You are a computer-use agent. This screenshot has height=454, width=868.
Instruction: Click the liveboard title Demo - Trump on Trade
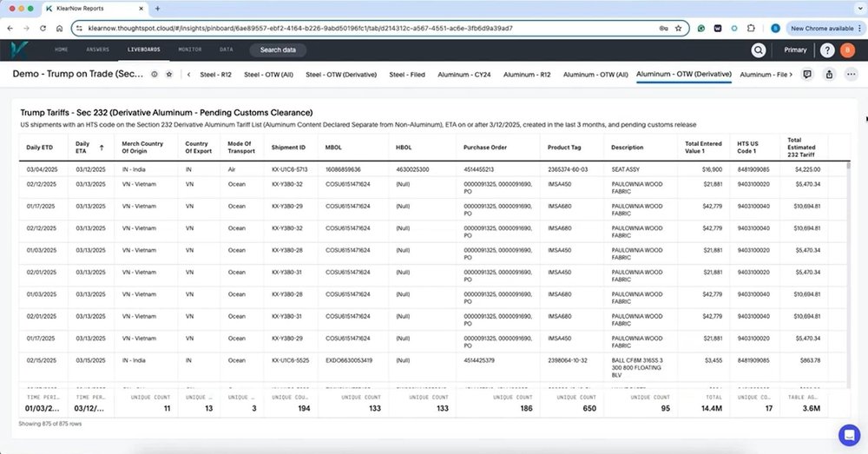(x=77, y=74)
